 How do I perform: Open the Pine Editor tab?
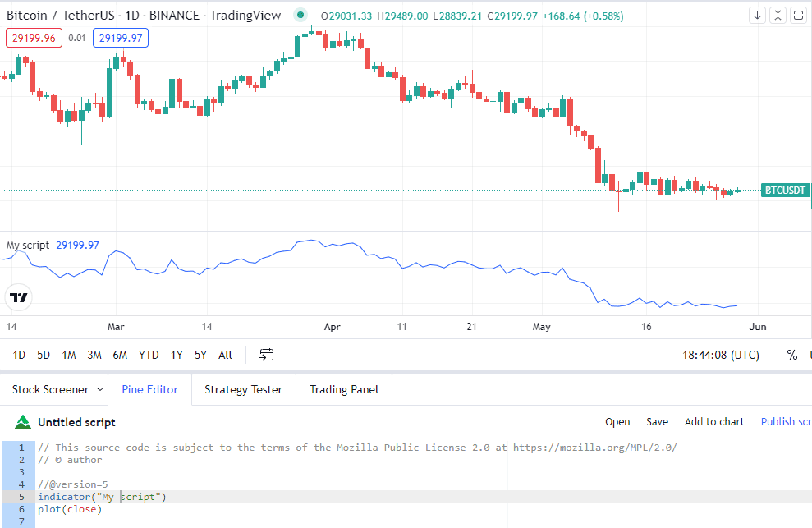(x=149, y=390)
